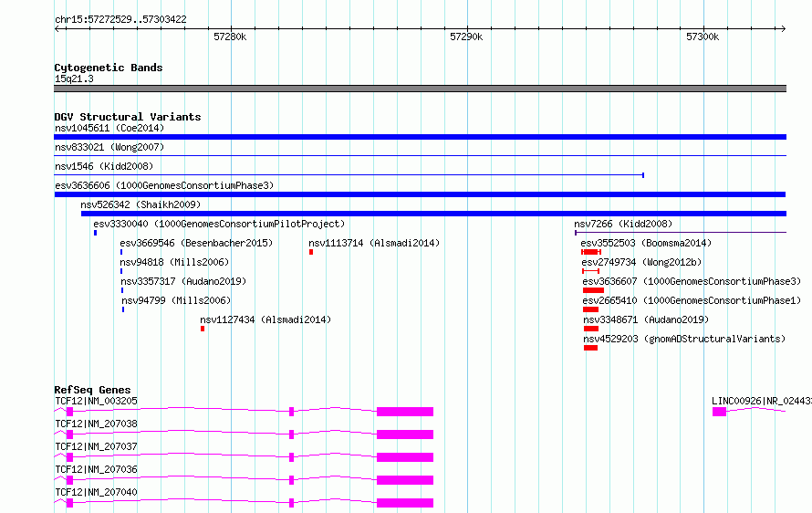Click the 57280k ruler label
This screenshot has width=812, height=513.
[230, 37]
